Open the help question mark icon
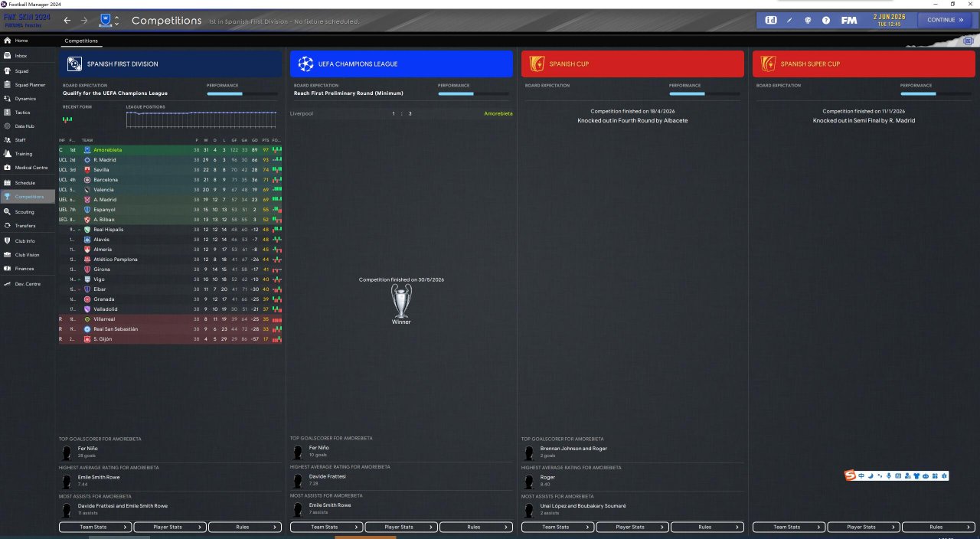The height and width of the screenshot is (539, 980). pyautogui.click(x=826, y=20)
